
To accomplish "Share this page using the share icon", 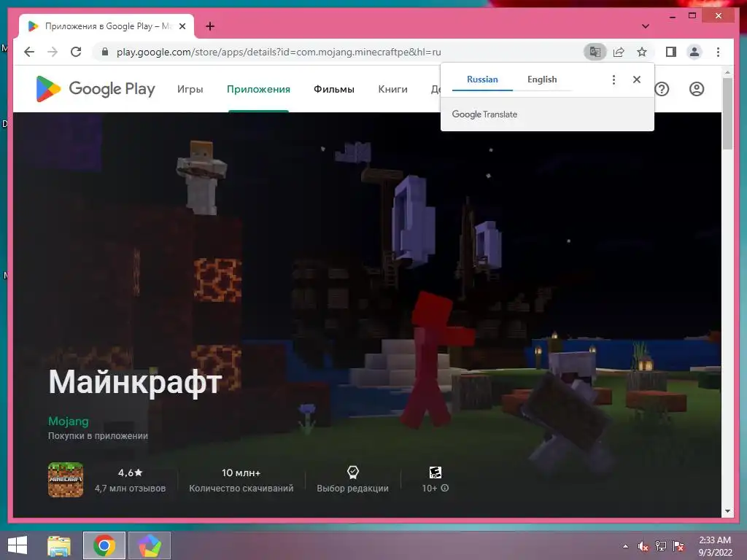I will pyautogui.click(x=619, y=52).
